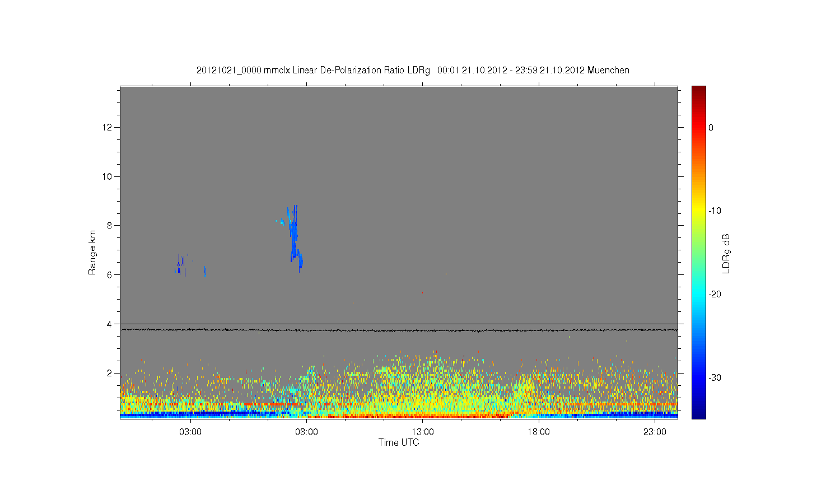Click the 13:00 time tick label

(x=423, y=432)
